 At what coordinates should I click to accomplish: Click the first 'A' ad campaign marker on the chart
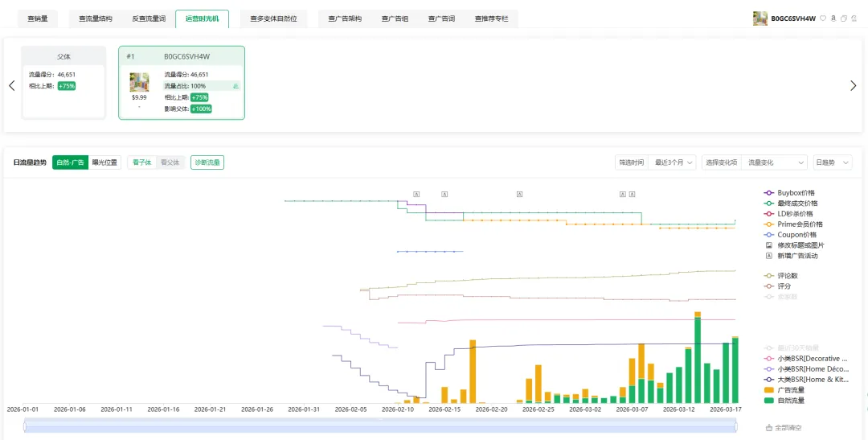[x=416, y=194]
